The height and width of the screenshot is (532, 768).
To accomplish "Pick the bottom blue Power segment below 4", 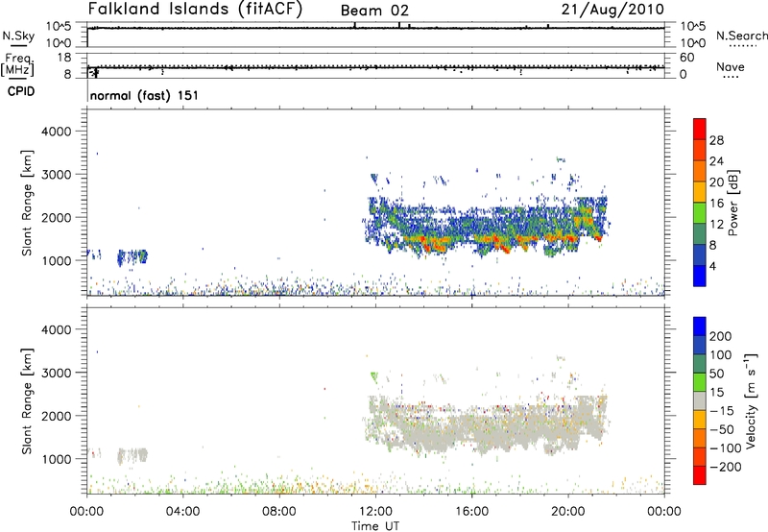I will point(700,276).
